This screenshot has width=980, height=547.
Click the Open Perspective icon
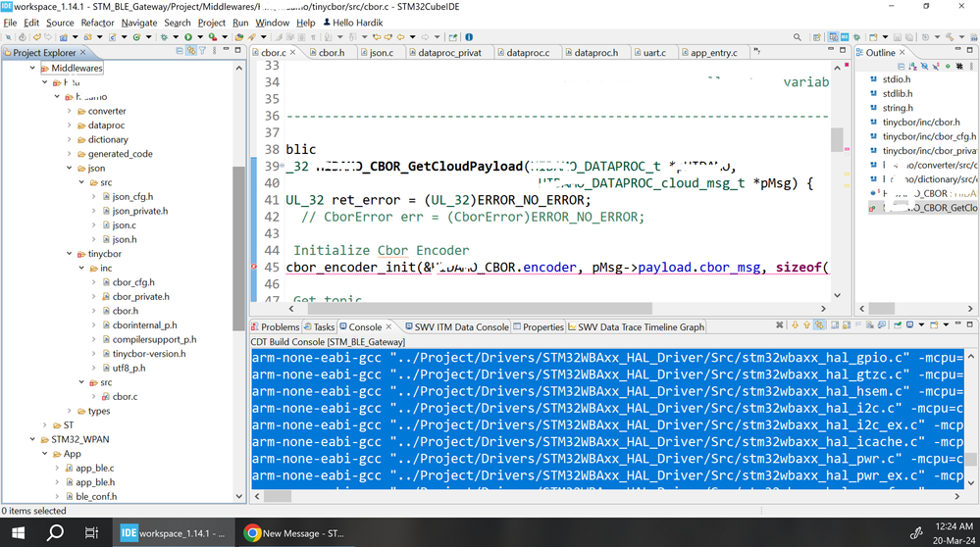[817, 37]
